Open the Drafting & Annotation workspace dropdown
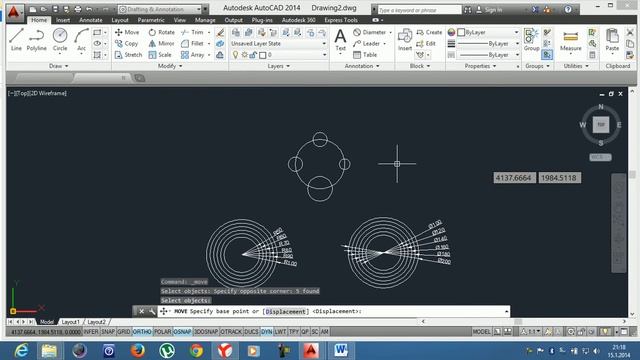Viewport: 640px width, 360px height. (160, 9)
